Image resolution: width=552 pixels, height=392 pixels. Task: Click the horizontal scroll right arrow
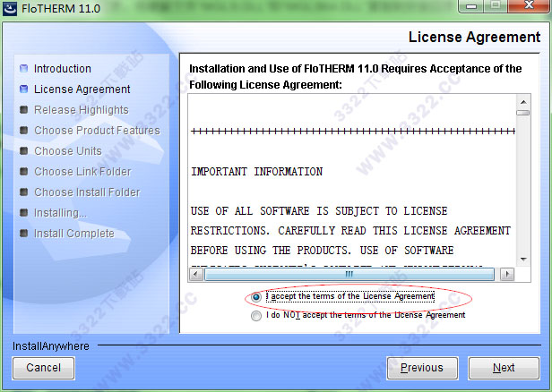pyautogui.click(x=507, y=274)
